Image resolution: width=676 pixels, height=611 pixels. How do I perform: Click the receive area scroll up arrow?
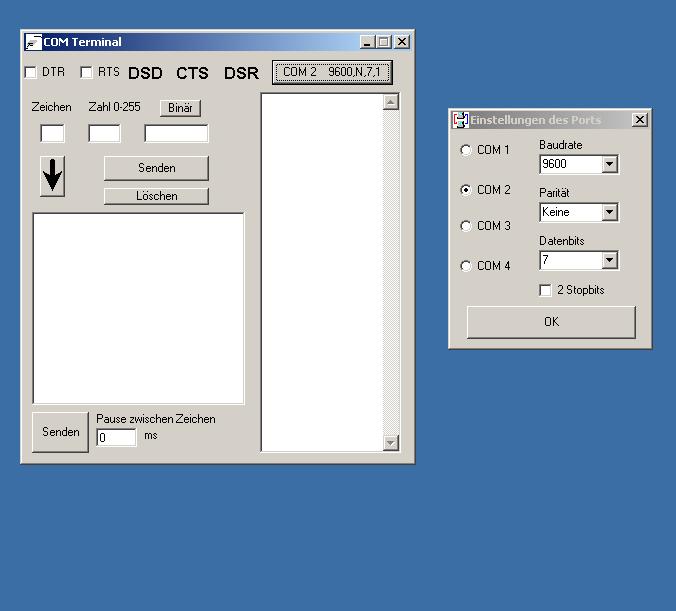pyautogui.click(x=391, y=102)
